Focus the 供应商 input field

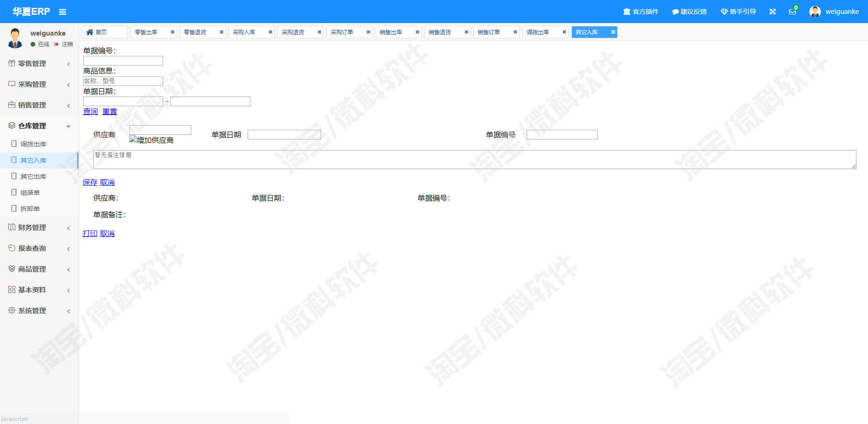(x=160, y=130)
